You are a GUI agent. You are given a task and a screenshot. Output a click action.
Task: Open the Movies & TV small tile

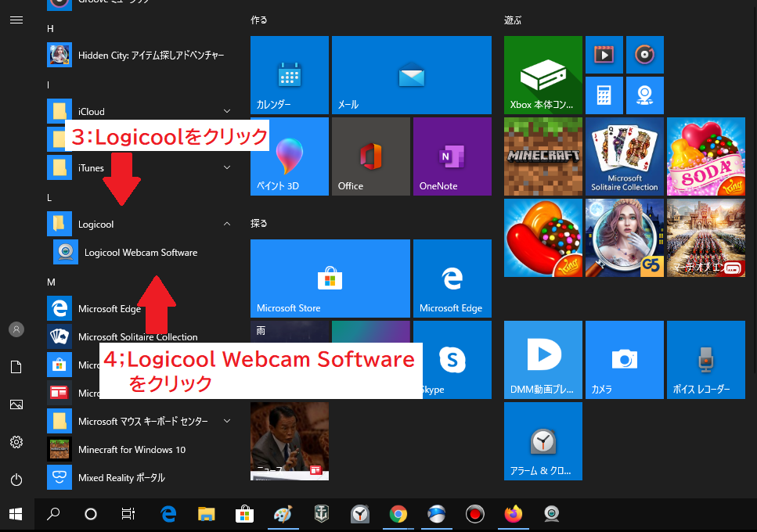(x=604, y=55)
